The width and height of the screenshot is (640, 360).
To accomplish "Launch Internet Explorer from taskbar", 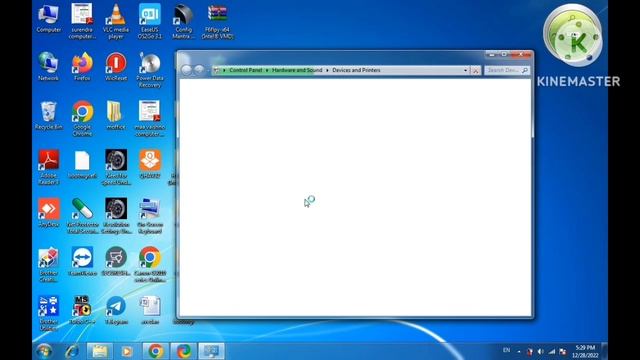I will coord(72,351).
